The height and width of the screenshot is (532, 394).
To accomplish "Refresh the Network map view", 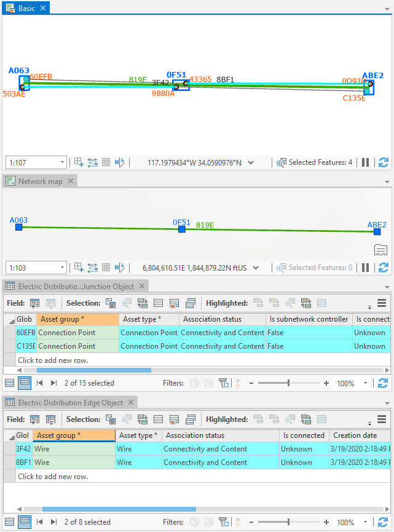I will [384, 268].
